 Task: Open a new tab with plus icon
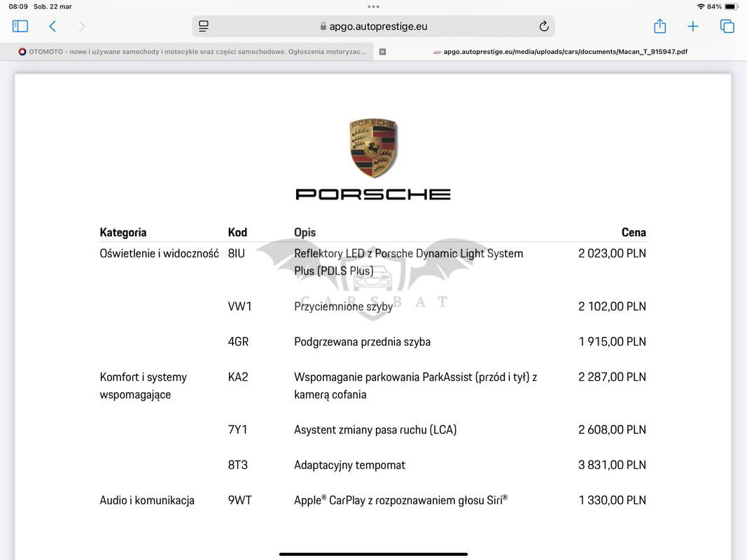(x=692, y=27)
